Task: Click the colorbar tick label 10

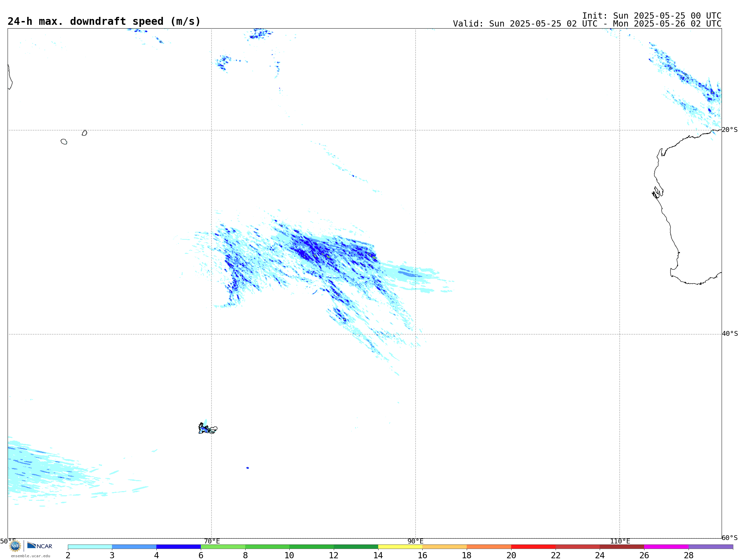Action: pos(289,555)
